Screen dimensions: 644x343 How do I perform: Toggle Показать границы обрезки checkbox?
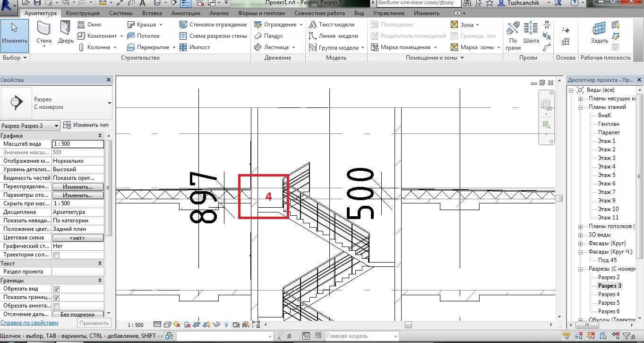pyautogui.click(x=57, y=298)
